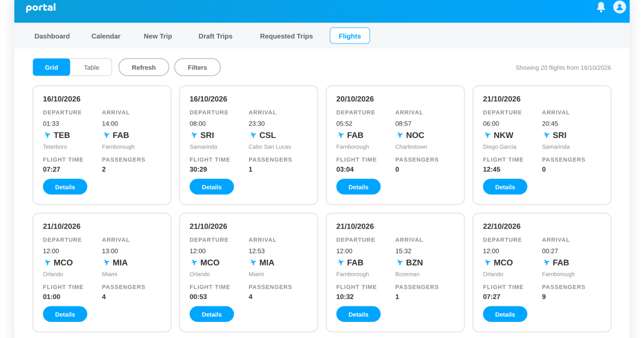Click the flight time value 12:45
Screen dimensions: 644x338
click(x=492, y=169)
